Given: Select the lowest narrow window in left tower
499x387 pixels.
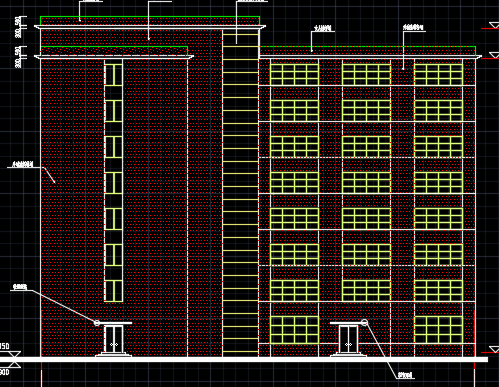Looking at the screenshot, I should tap(114, 291).
